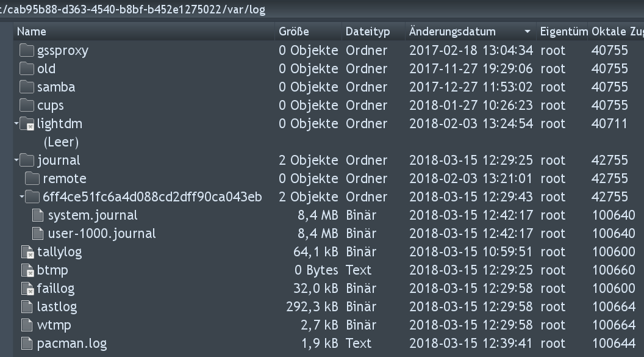Sort by the Größe column header
644x357 pixels.
[x=294, y=32]
